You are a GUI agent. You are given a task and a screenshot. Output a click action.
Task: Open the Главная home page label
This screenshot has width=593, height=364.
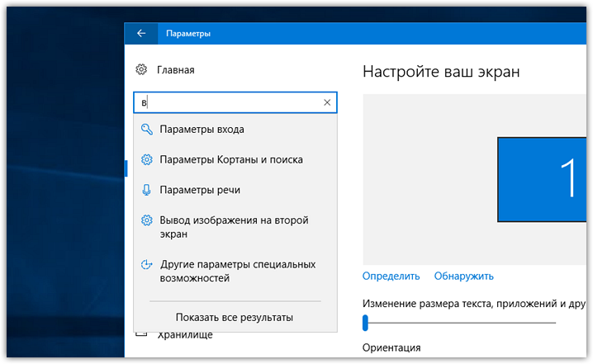click(x=175, y=70)
